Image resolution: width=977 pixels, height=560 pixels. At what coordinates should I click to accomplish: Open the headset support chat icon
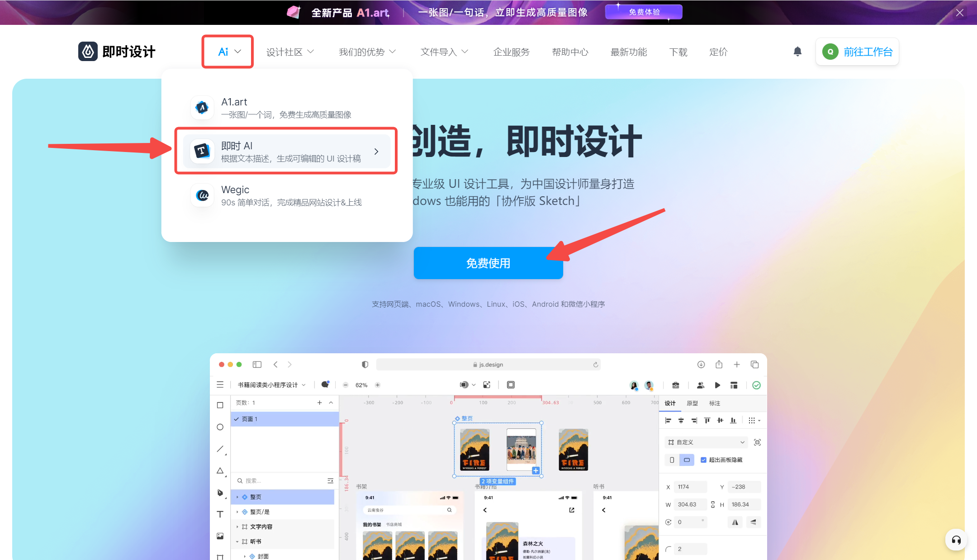(x=956, y=540)
